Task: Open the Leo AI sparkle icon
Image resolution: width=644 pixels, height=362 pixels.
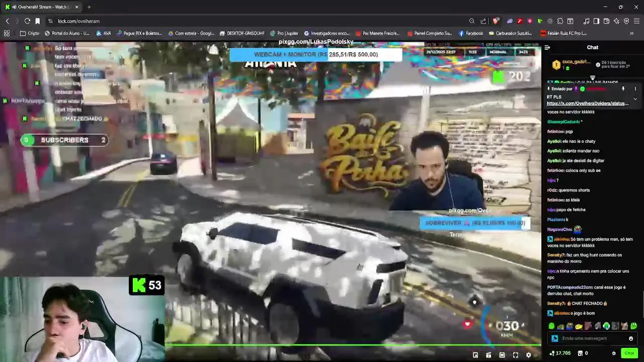Action: click(x=616, y=21)
